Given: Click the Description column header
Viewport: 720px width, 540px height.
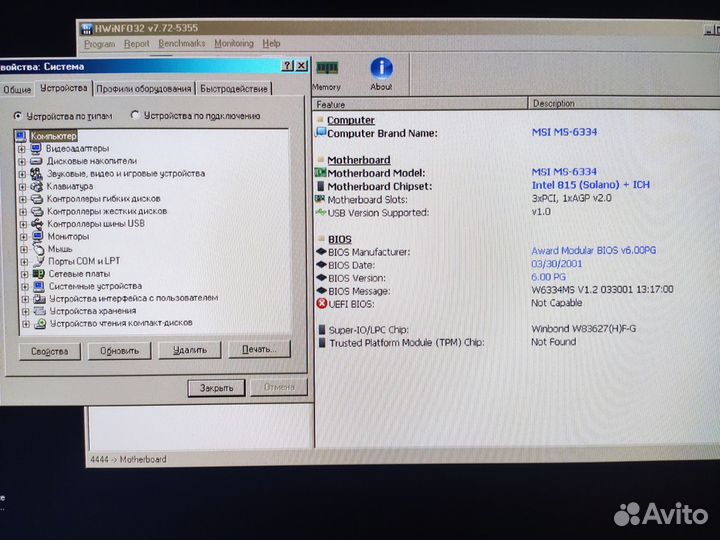Looking at the screenshot, I should click(624, 103).
